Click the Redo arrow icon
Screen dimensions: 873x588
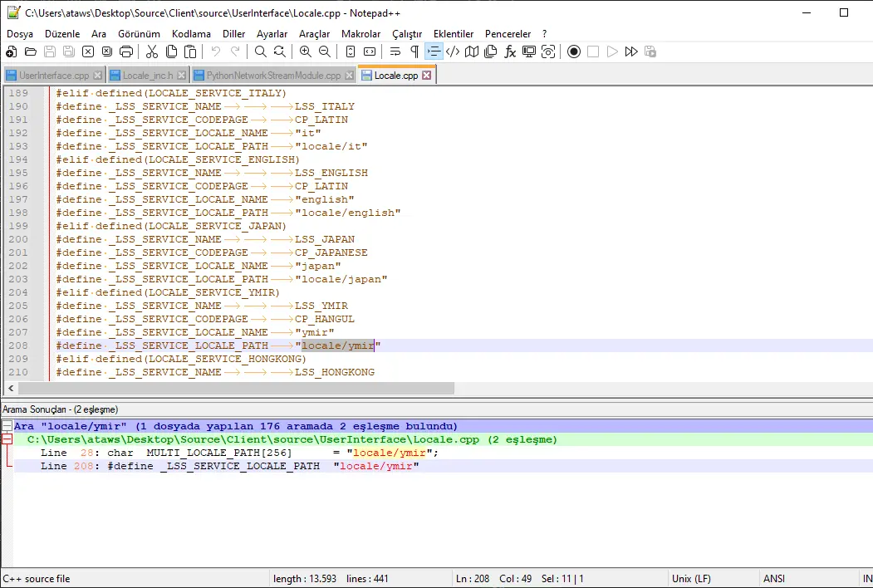point(235,51)
